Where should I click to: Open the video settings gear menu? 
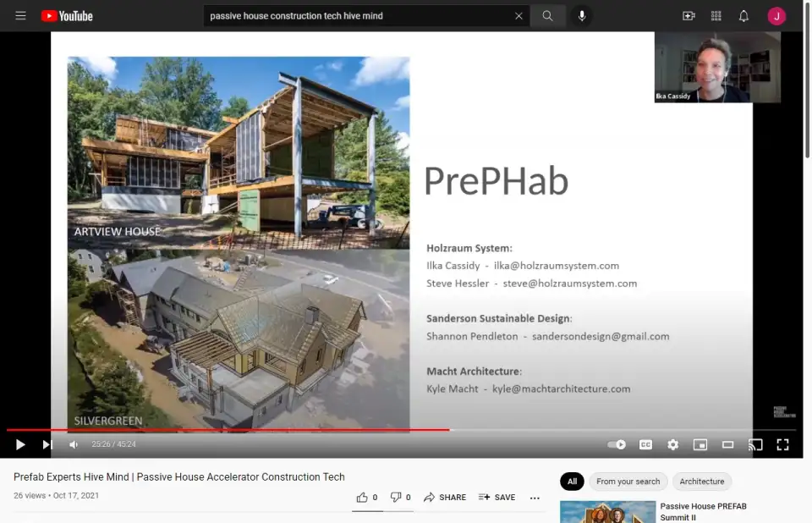pyautogui.click(x=672, y=444)
